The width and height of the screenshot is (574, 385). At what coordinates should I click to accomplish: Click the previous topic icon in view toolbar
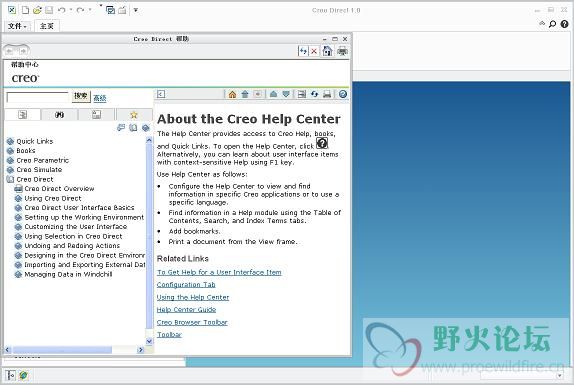[x=273, y=94]
